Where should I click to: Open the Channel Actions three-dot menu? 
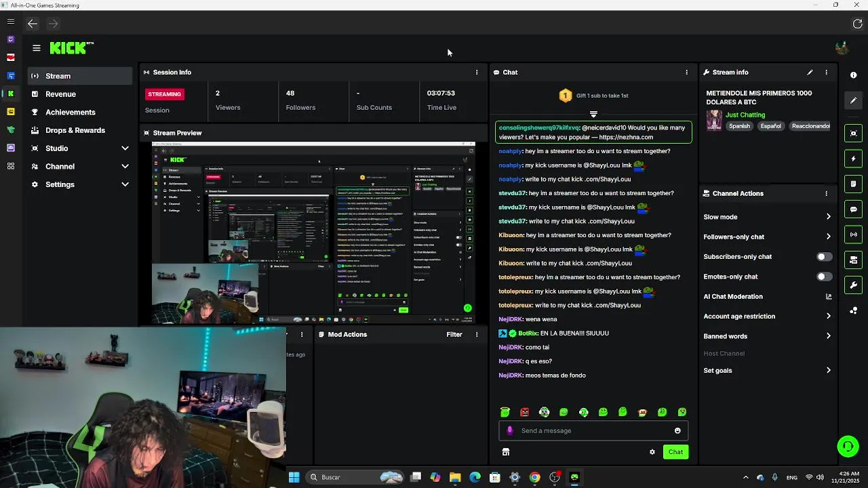pyautogui.click(x=826, y=193)
